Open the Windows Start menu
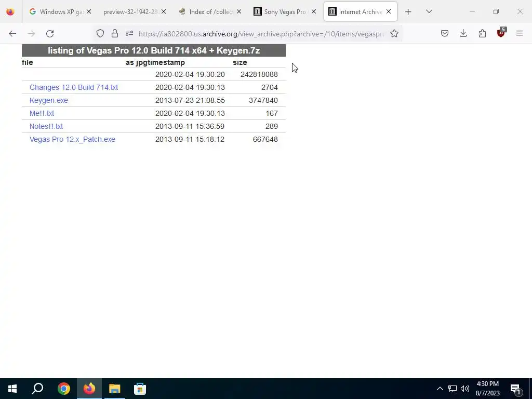532x399 pixels. 12,389
